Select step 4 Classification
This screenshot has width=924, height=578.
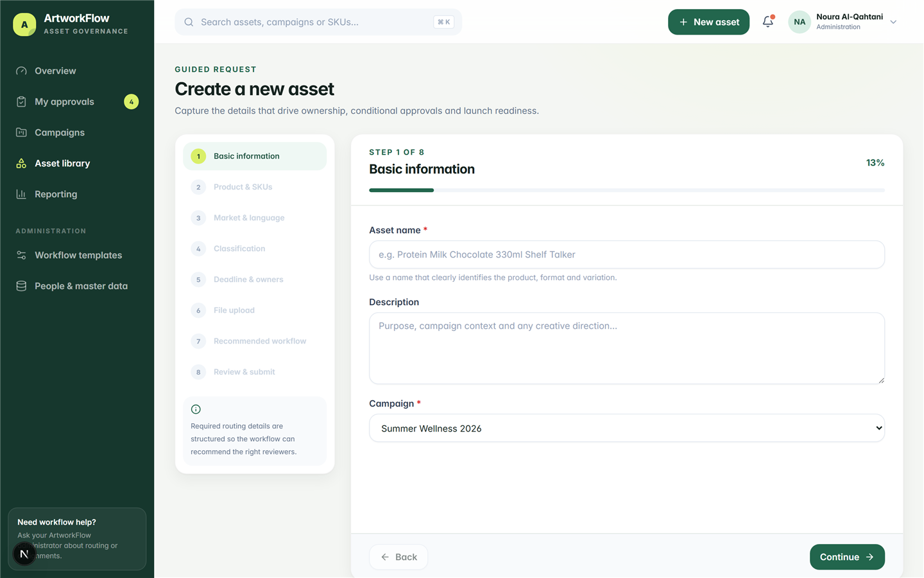pos(255,249)
